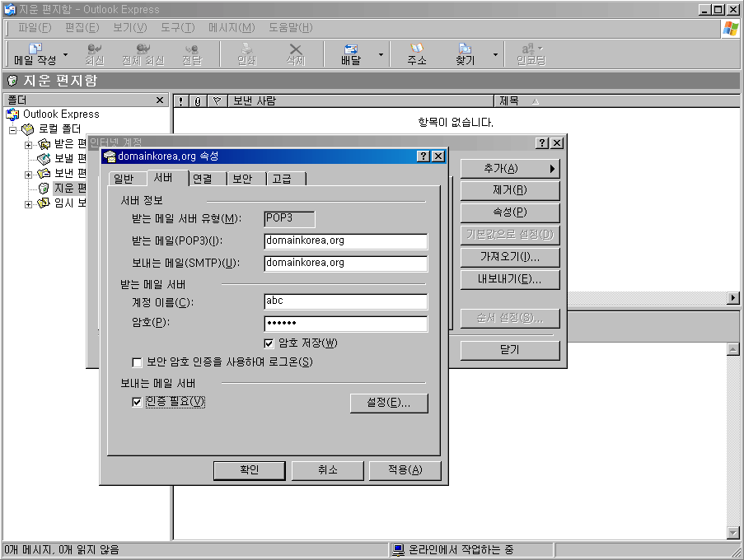This screenshot has width=744, height=560.
Task: Select the 임시 보관함 drafts icon in tree
Action: pos(44,203)
